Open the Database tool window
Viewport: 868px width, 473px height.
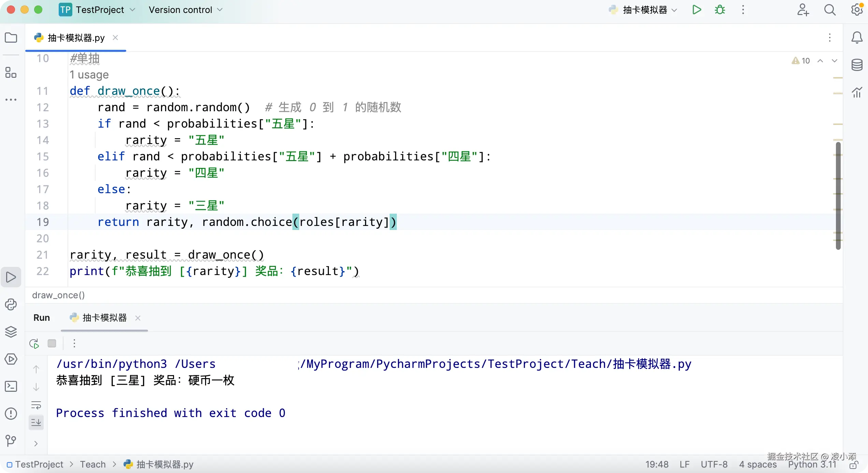point(857,65)
